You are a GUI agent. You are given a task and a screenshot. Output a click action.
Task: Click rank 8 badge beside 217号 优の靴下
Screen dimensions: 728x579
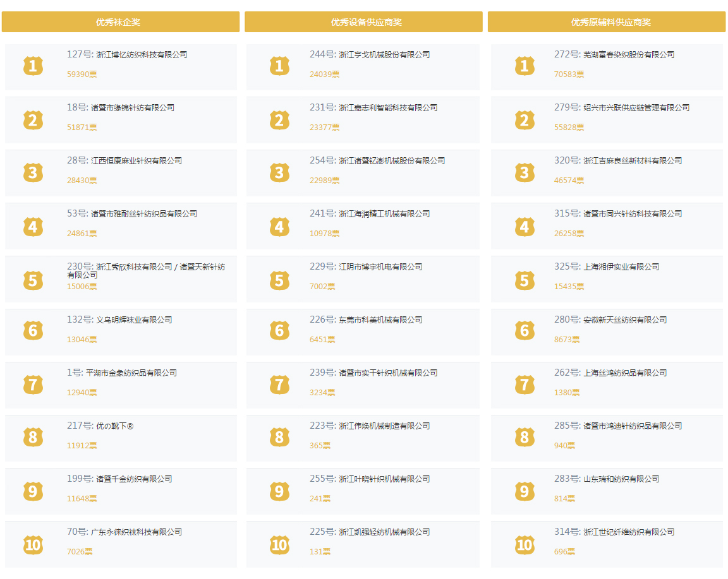point(33,437)
